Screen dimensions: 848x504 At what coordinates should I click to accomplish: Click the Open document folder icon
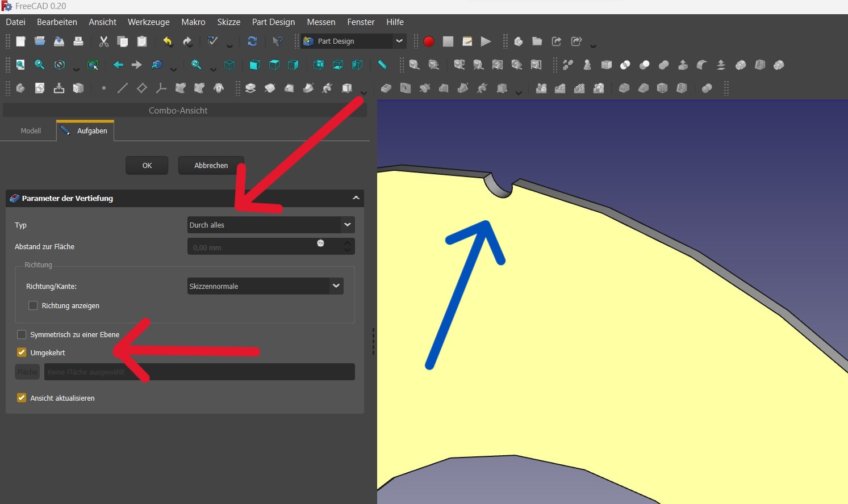click(40, 41)
